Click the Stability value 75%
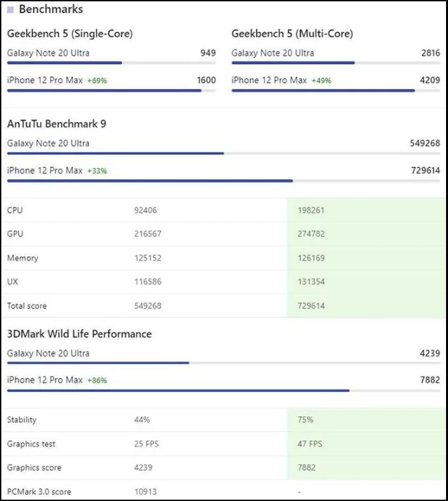 305,419
